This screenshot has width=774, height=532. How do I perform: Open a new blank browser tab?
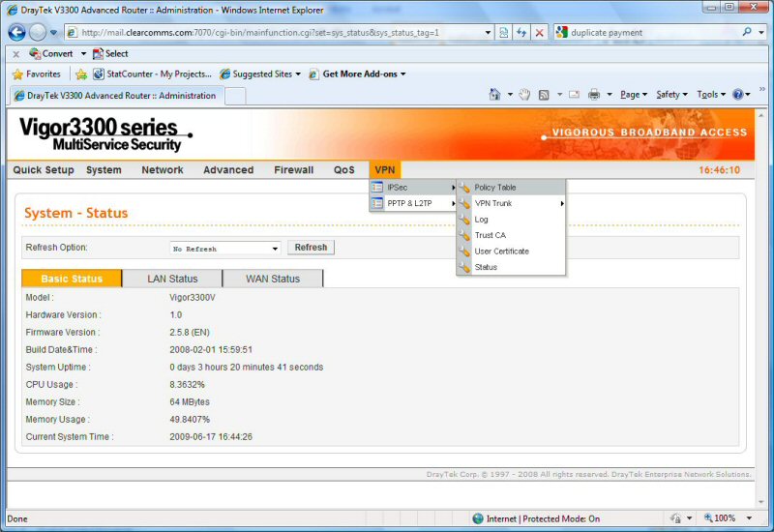click(235, 96)
